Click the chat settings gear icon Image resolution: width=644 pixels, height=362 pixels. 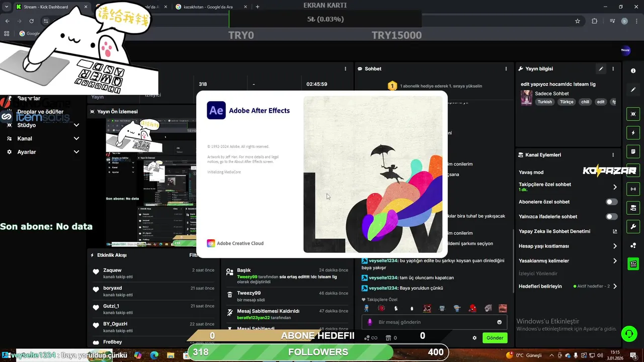click(474, 338)
